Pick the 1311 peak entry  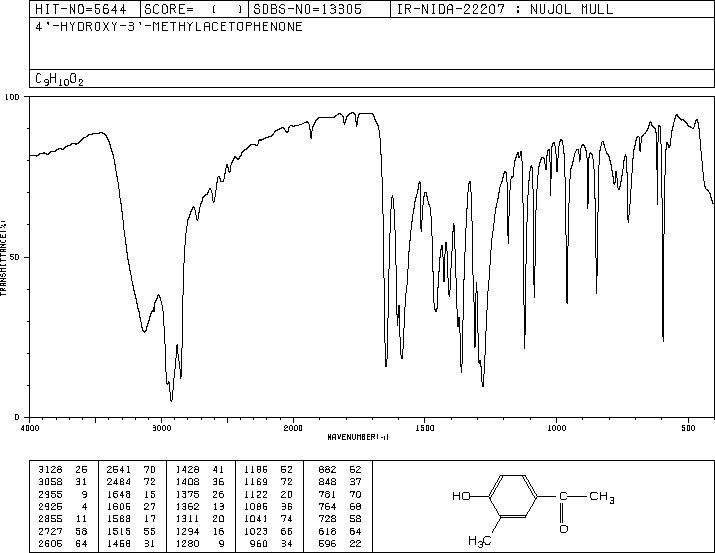(x=187, y=519)
